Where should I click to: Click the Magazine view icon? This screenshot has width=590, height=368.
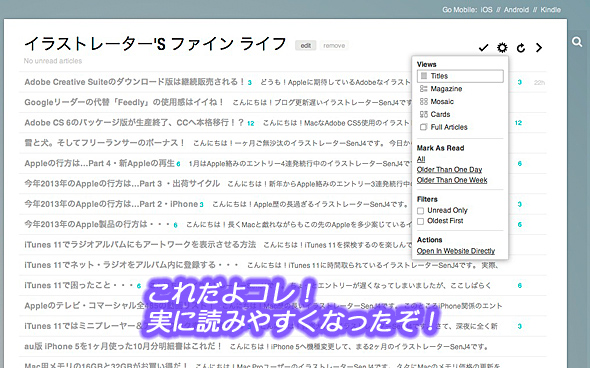click(x=424, y=89)
